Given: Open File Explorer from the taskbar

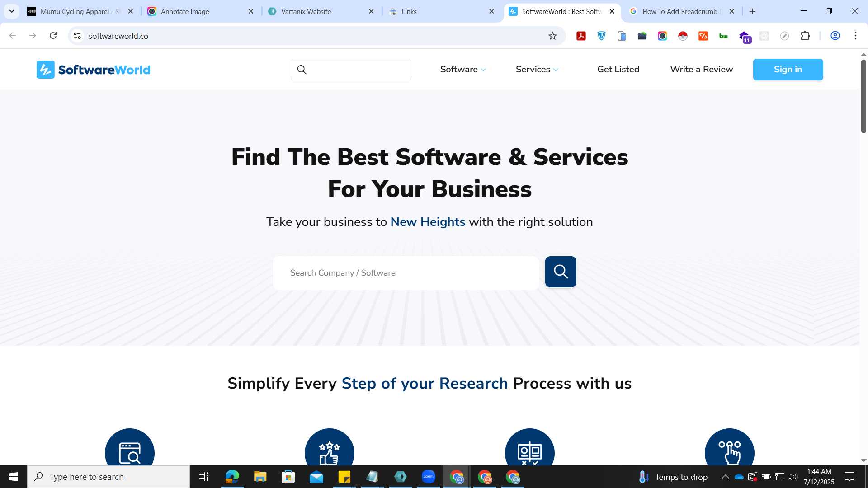Looking at the screenshot, I should [260, 477].
